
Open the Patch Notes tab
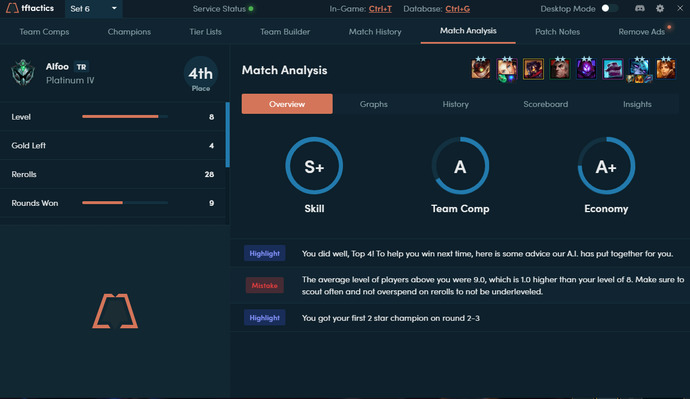tap(558, 32)
